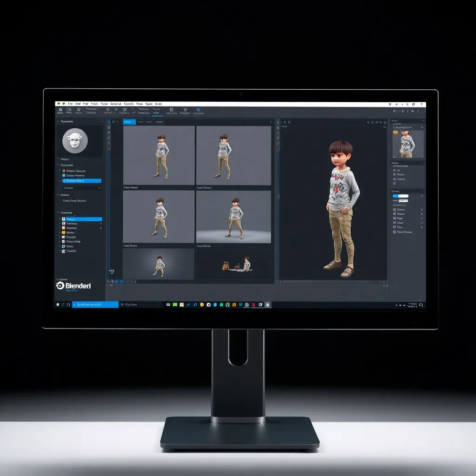Switch to the active blue tab above the thumbnails
Viewport: 476px width, 476px height.
(130, 122)
